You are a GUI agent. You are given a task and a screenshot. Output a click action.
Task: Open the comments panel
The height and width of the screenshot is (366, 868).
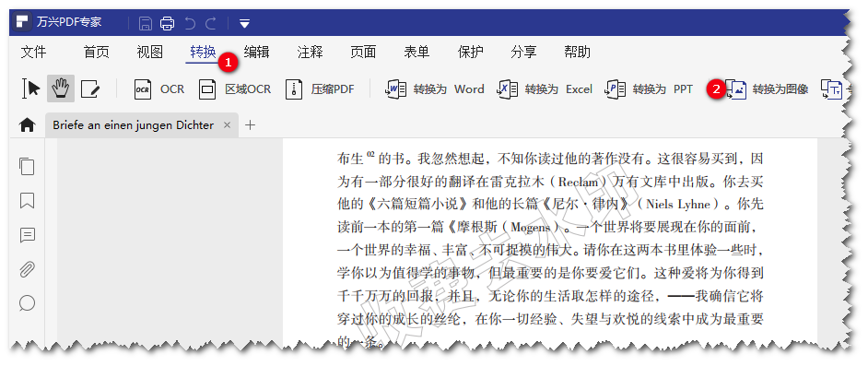[x=27, y=235]
